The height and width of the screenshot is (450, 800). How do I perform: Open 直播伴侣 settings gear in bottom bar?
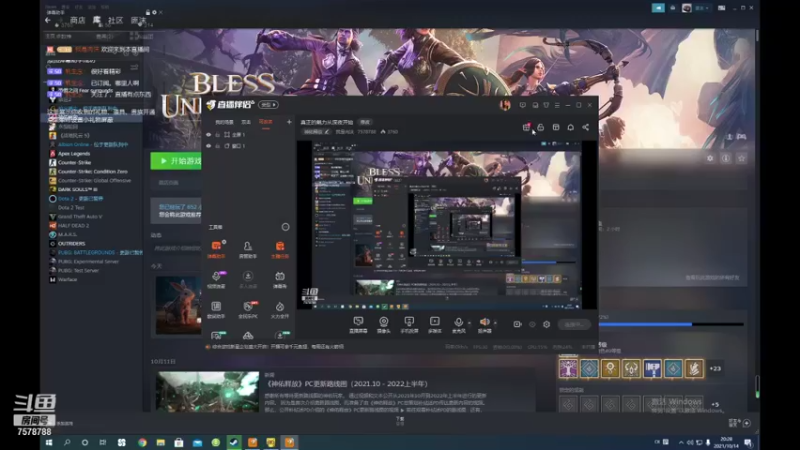[x=546, y=324]
